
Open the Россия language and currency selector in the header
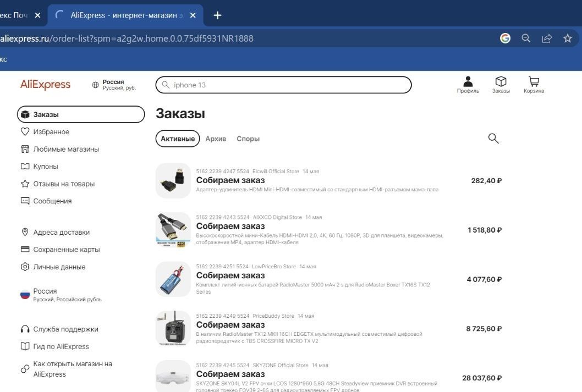[x=114, y=85]
